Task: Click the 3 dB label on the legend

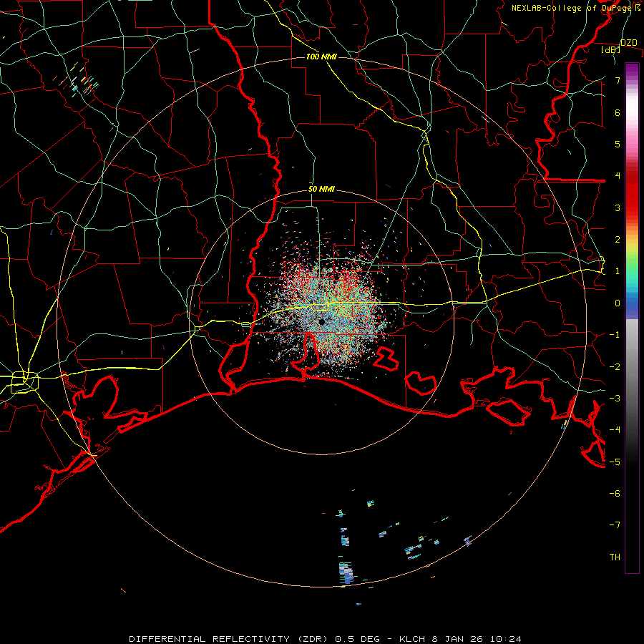Action: tap(618, 208)
